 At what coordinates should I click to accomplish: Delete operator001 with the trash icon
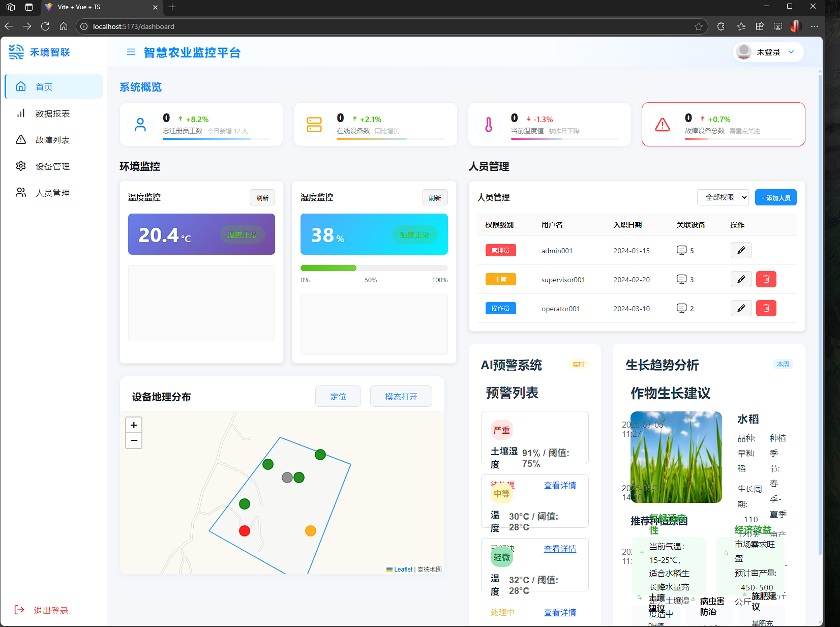point(766,308)
